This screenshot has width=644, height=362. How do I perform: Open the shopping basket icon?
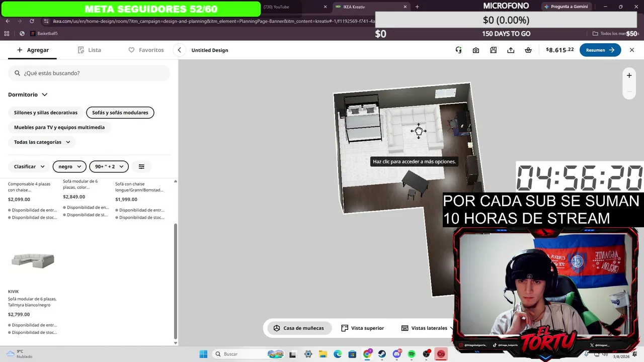pos(528,50)
